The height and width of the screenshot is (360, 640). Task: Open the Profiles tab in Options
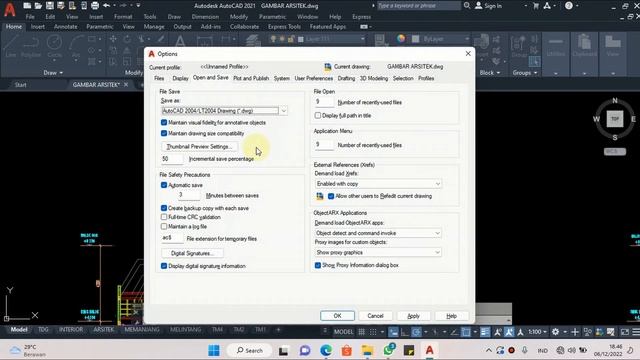coord(426,78)
